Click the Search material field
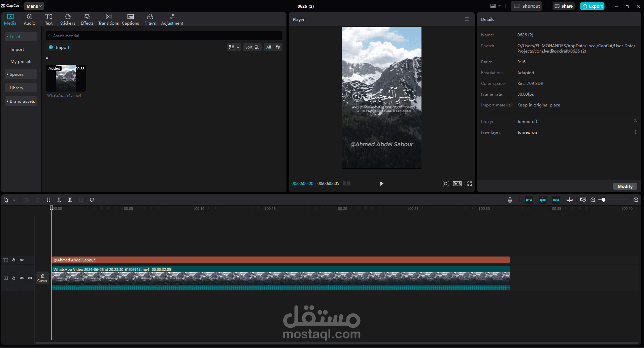644x348 pixels. click(164, 36)
